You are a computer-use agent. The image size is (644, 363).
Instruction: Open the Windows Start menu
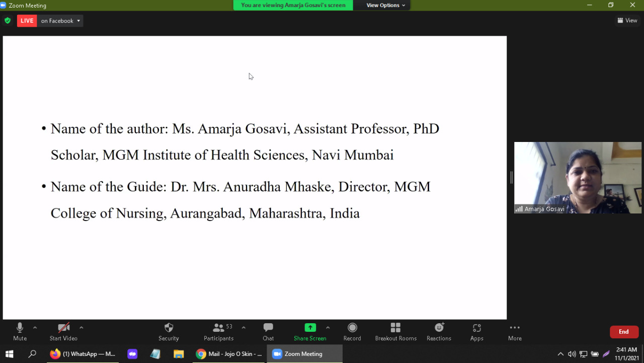(x=9, y=354)
